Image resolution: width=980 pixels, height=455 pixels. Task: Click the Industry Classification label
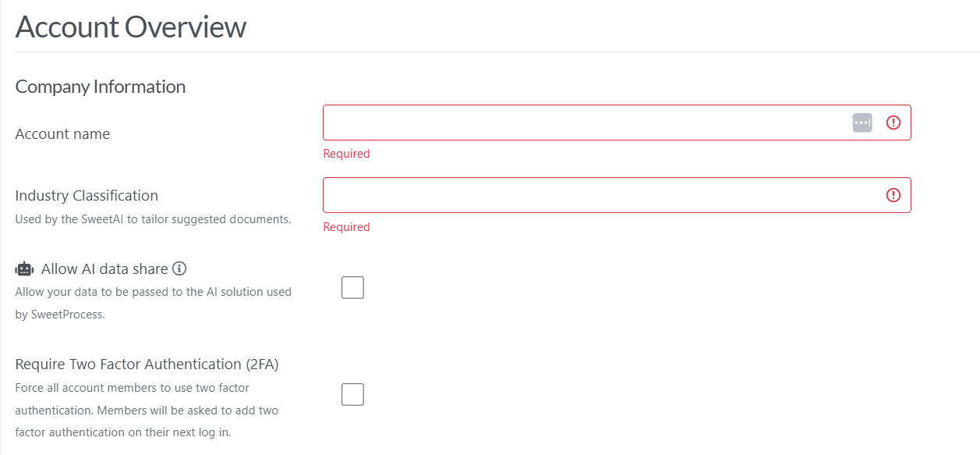87,195
